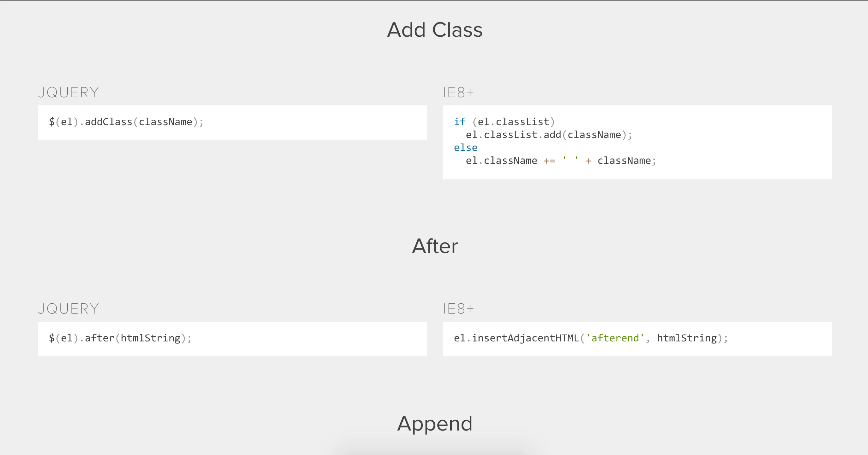The image size is (868, 455).
Task: Click the insertAdjacentHTML method name
Action: (x=525, y=338)
